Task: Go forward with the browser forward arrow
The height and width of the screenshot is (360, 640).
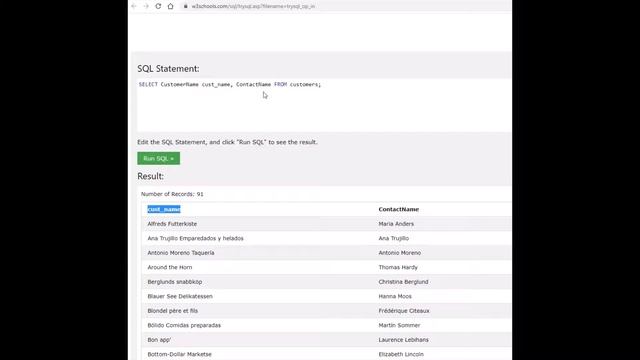Action: click(146, 6)
